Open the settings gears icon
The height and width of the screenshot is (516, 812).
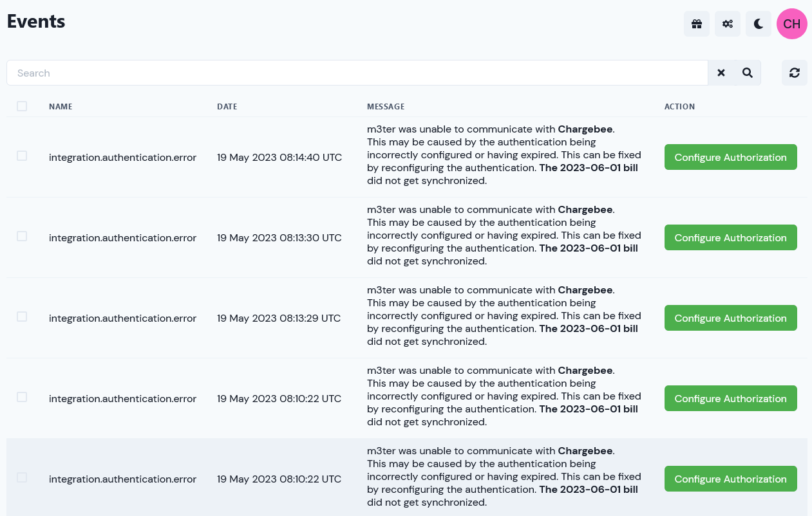728,24
